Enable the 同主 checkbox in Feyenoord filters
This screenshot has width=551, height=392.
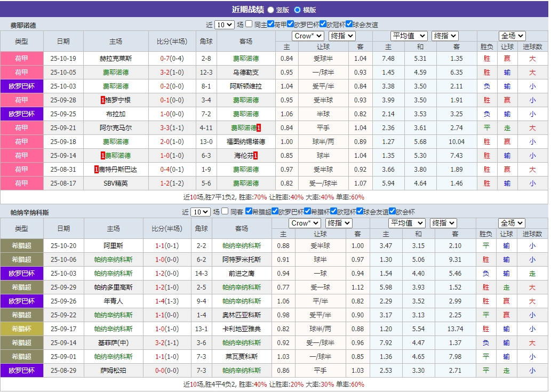(249, 23)
